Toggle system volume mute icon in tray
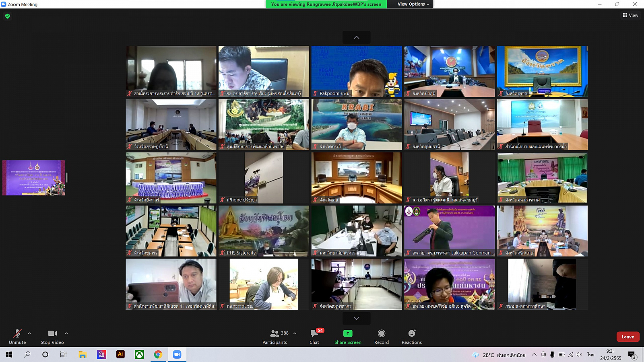Viewport: 644px width, 362px height. click(579, 354)
